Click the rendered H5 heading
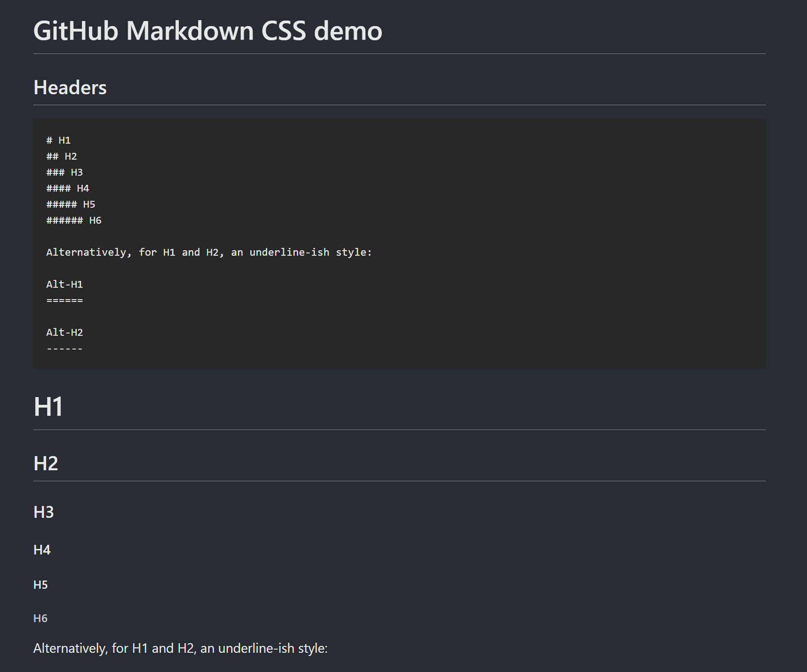Screen dimensions: 807x672 pos(41,585)
